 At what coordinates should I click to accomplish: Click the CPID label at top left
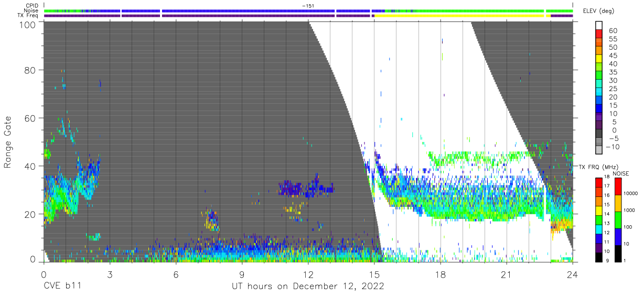point(33,6)
